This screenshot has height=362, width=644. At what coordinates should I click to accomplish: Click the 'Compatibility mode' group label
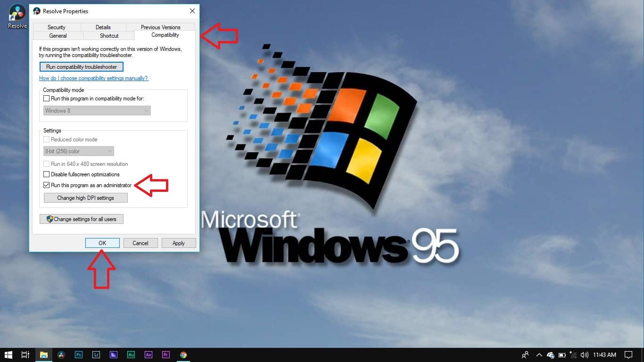(x=64, y=90)
